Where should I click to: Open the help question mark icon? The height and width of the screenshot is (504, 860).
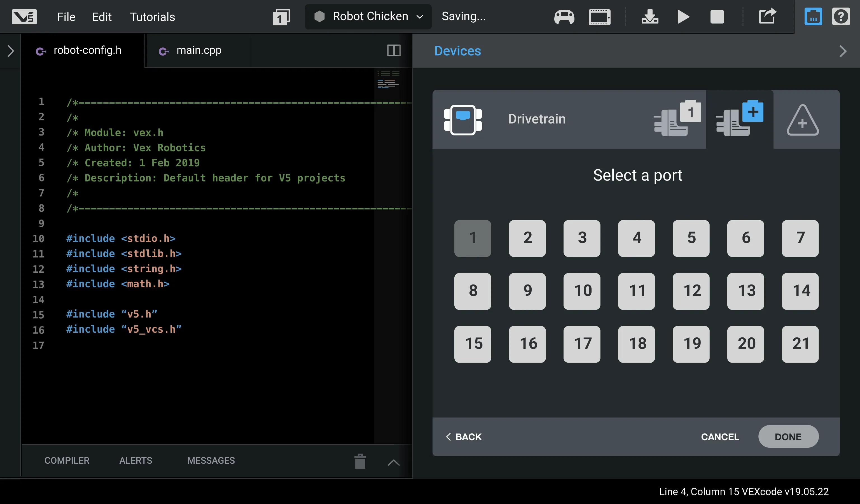point(841,16)
